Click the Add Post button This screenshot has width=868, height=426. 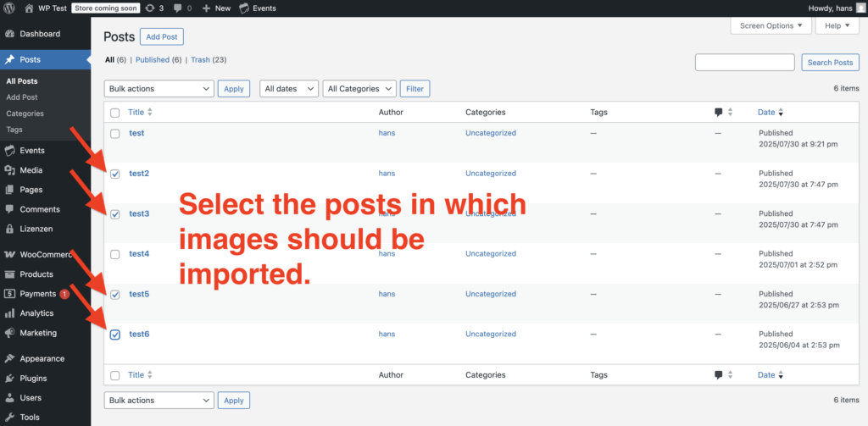[162, 37]
